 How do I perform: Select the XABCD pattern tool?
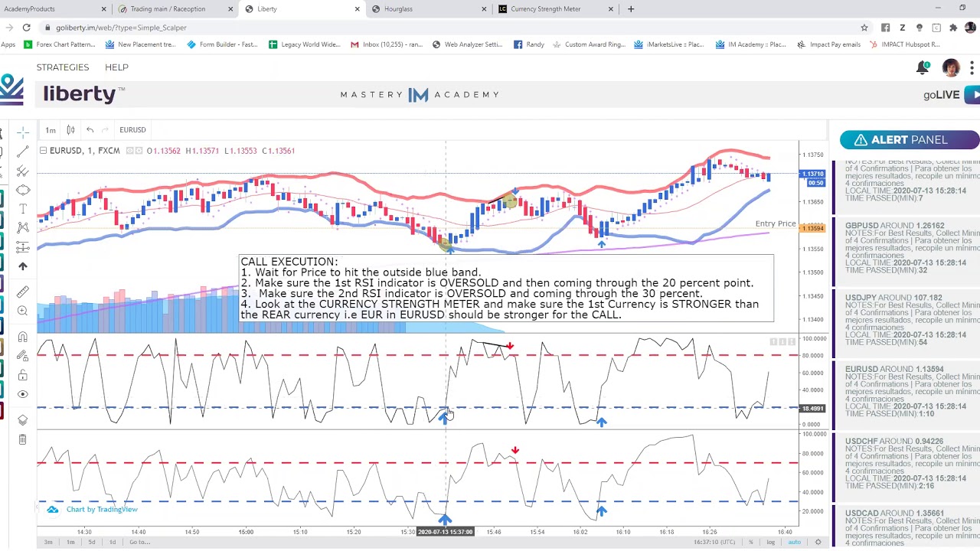(x=23, y=227)
